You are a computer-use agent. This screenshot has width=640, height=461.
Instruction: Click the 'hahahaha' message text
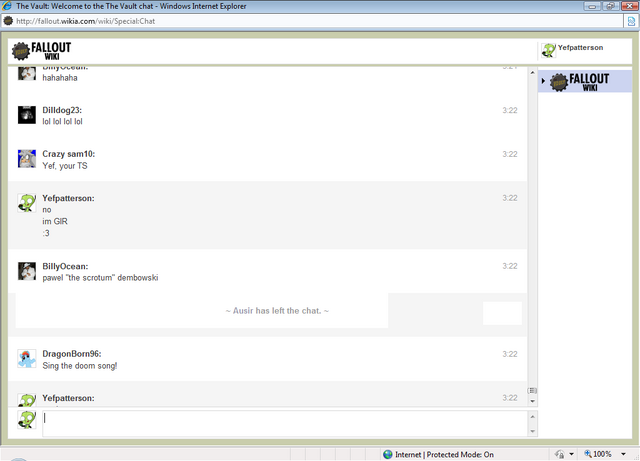pyautogui.click(x=60, y=78)
